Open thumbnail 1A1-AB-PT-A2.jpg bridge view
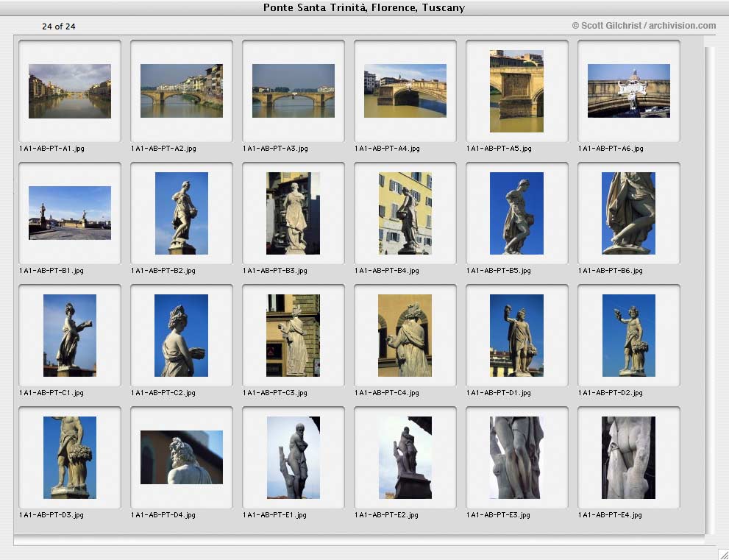The image size is (729, 560). click(x=181, y=91)
